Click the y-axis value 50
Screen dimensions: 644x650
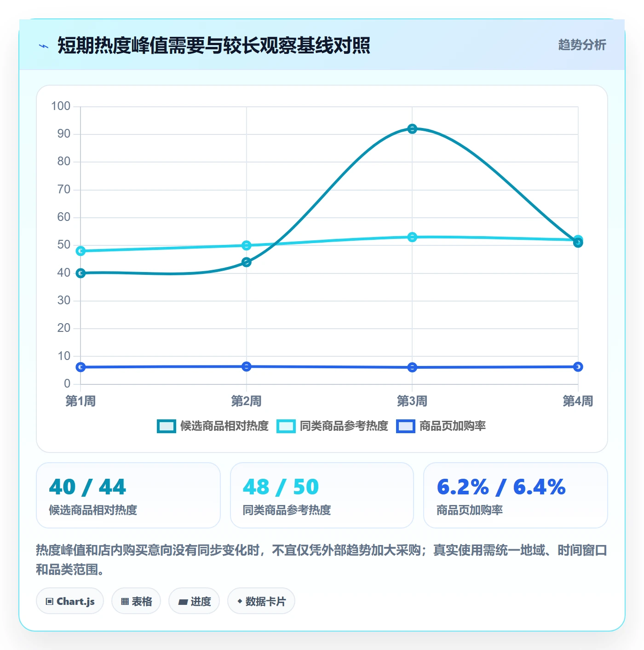pyautogui.click(x=64, y=245)
